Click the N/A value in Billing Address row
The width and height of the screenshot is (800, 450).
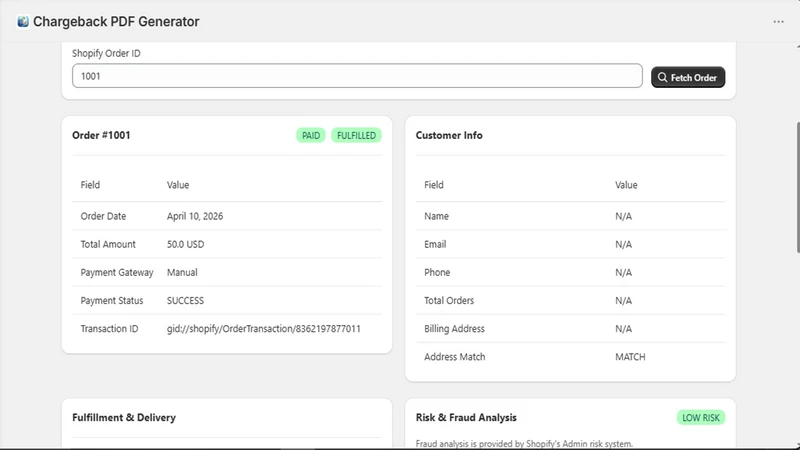pyautogui.click(x=623, y=329)
